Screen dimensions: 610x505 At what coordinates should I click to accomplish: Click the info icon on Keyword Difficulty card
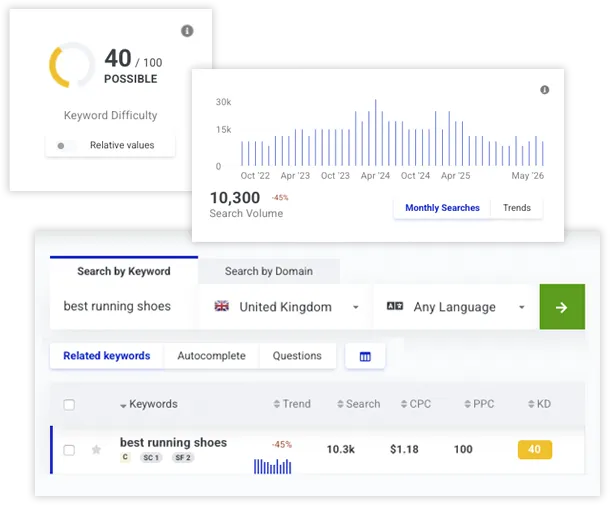tap(187, 31)
